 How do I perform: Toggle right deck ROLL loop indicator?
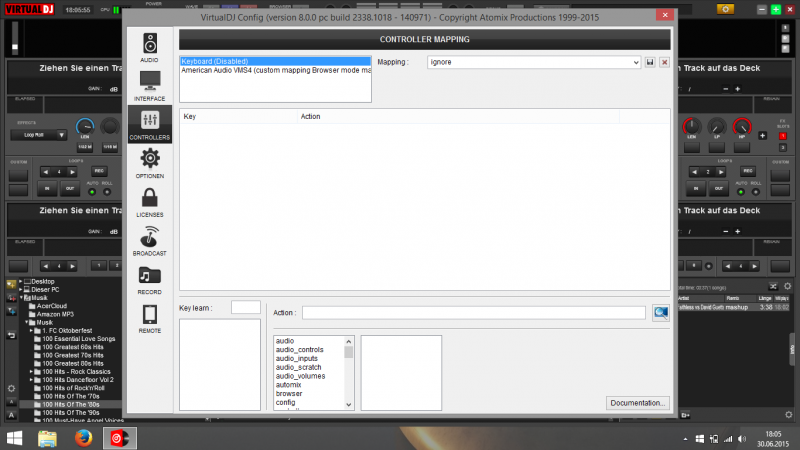(x=756, y=192)
